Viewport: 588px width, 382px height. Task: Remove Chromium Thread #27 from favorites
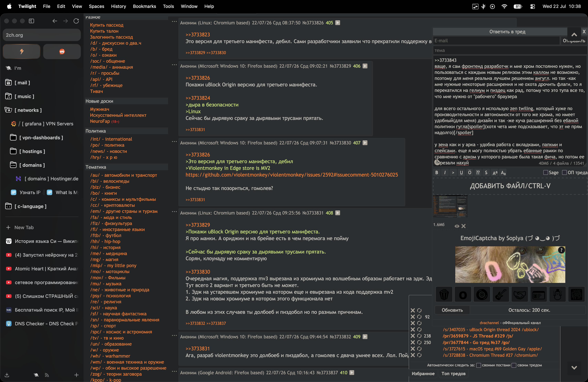tap(413, 355)
